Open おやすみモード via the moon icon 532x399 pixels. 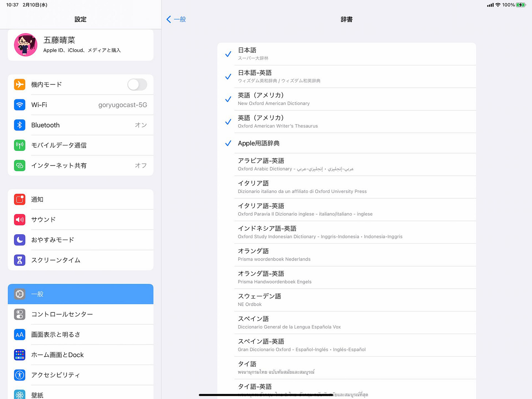tap(19, 240)
